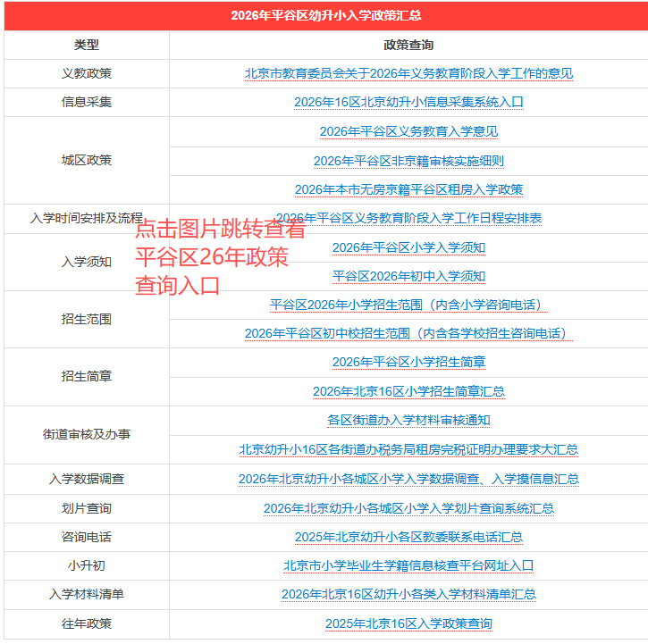Click 小学入学划片查询系统汇总 link
648x644 pixels.
[x=408, y=509]
